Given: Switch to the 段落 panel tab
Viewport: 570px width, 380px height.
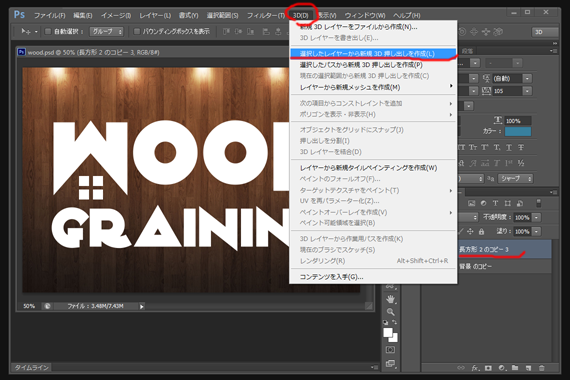Looking at the screenshot, I should (467, 51).
